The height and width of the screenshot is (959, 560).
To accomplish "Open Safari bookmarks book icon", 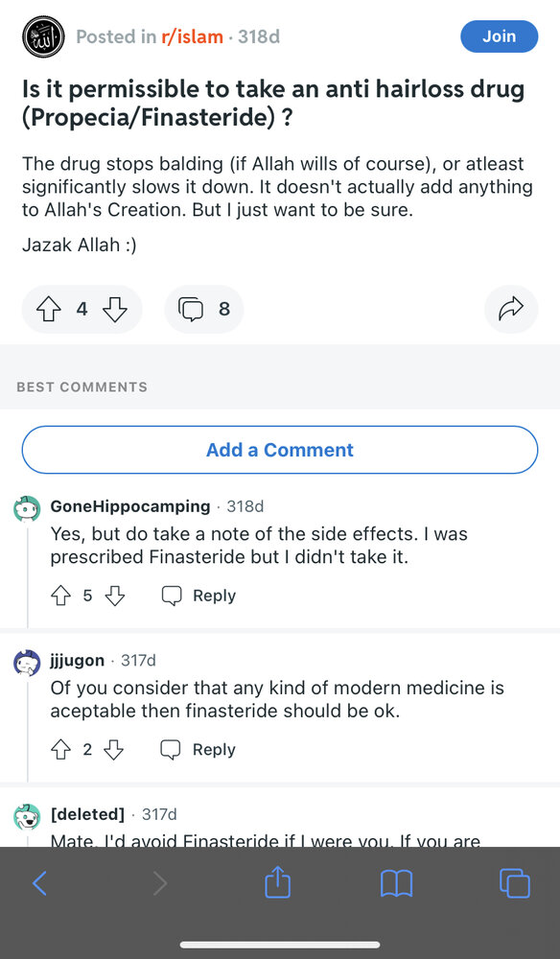I will (x=396, y=884).
